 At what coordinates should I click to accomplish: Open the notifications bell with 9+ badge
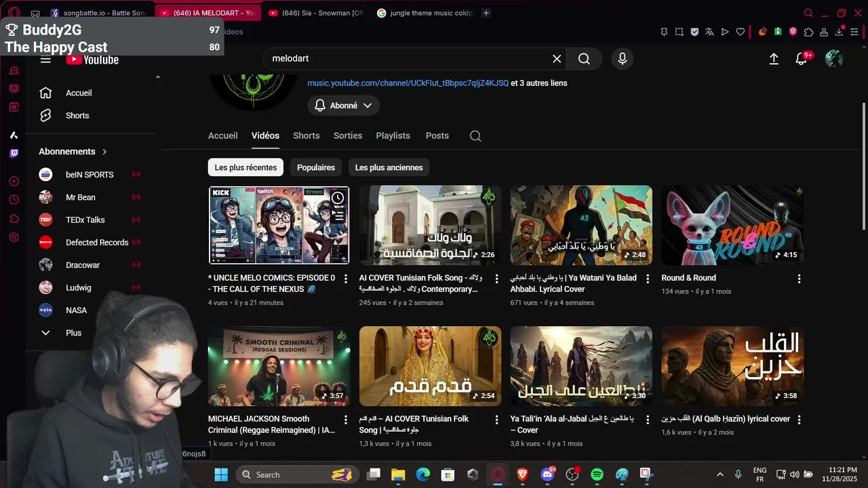tap(802, 59)
